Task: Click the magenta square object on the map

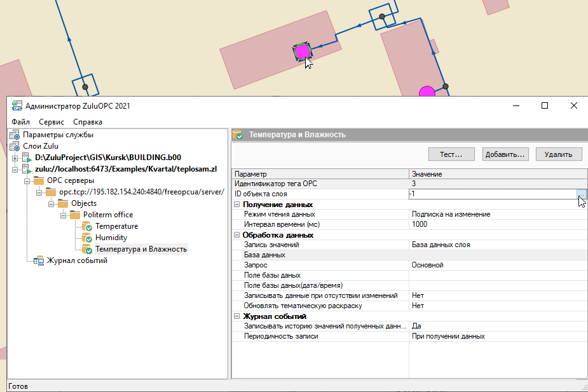Action: (x=302, y=51)
